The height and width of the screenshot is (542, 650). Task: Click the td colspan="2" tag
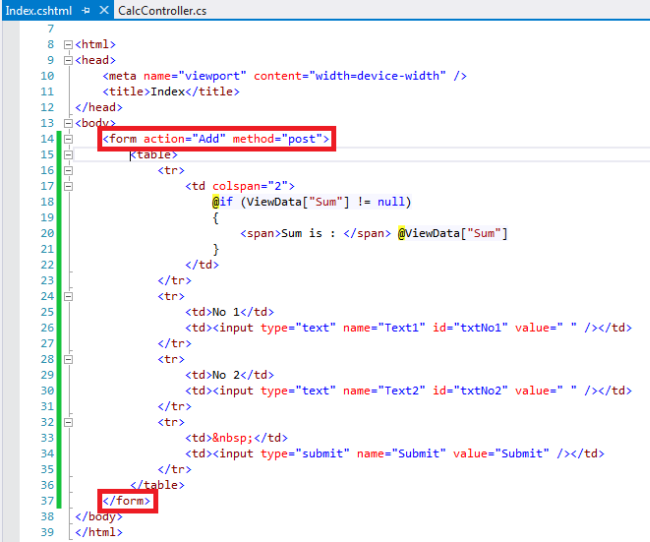click(240, 186)
